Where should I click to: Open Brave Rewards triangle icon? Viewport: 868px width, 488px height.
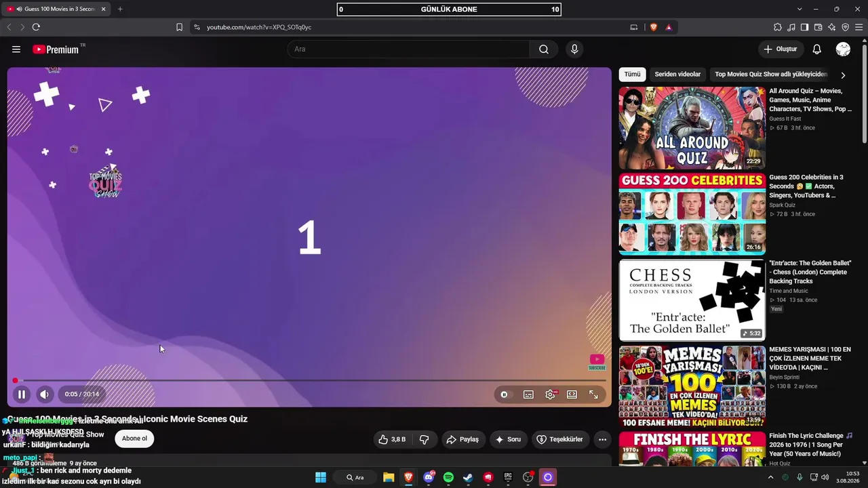click(669, 27)
